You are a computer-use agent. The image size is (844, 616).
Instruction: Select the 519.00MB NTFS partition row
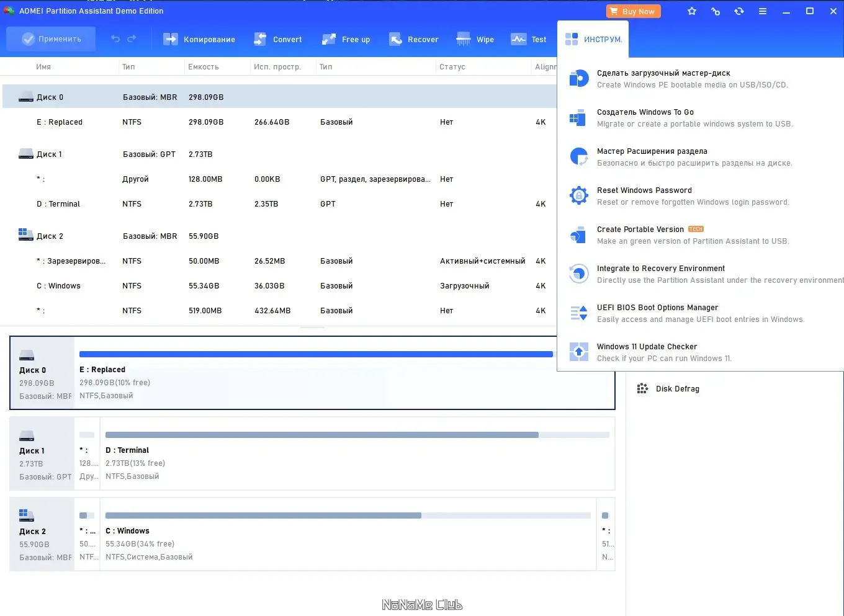pos(279,311)
